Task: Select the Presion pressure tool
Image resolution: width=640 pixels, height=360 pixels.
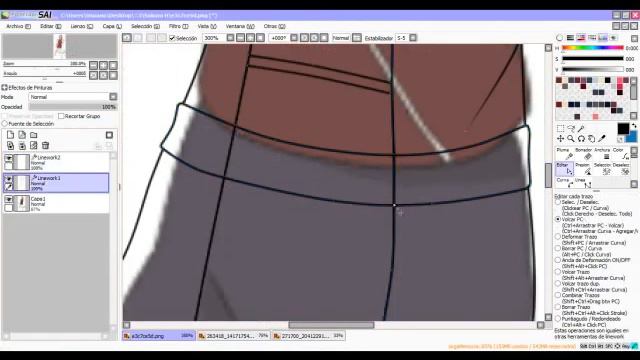Action: (584, 169)
